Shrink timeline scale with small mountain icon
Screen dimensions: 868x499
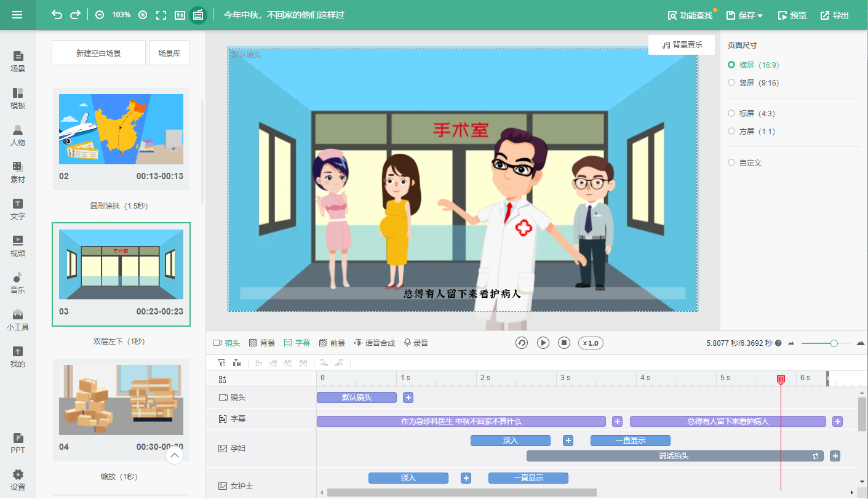(791, 343)
